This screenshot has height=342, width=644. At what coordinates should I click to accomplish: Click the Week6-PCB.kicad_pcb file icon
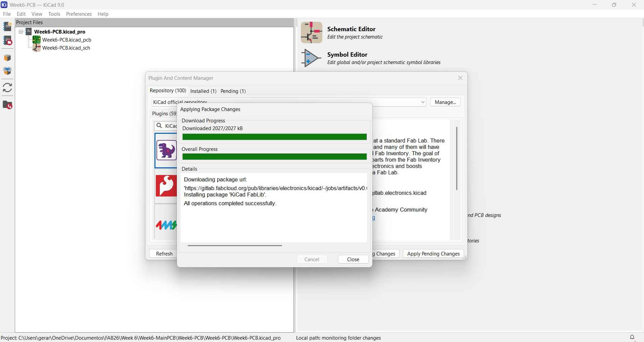click(37, 40)
